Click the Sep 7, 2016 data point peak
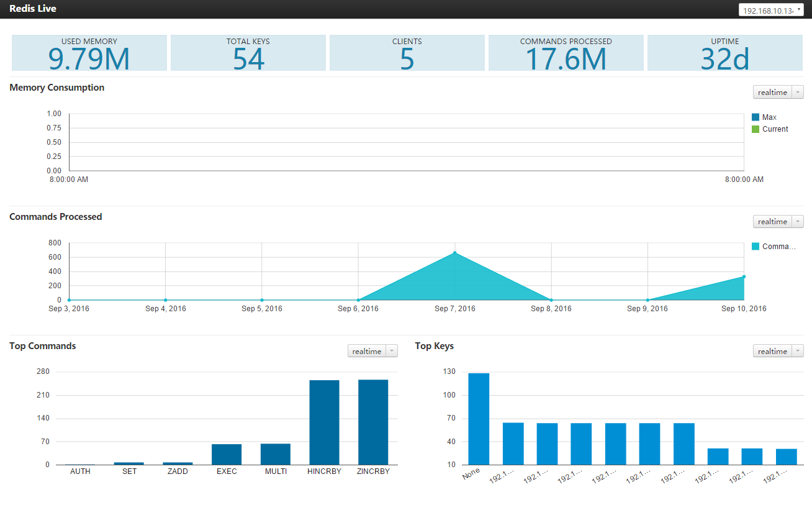This screenshot has height=510, width=812. coord(455,253)
